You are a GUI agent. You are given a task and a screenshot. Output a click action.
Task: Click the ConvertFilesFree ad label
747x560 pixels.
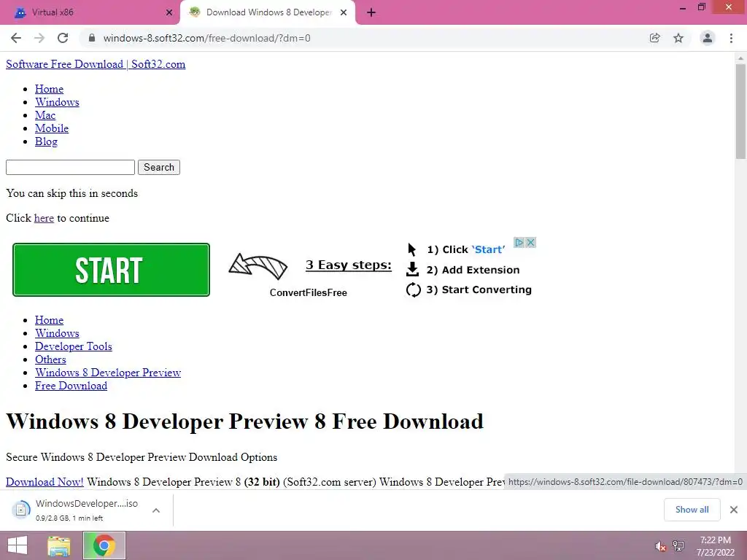coord(309,292)
